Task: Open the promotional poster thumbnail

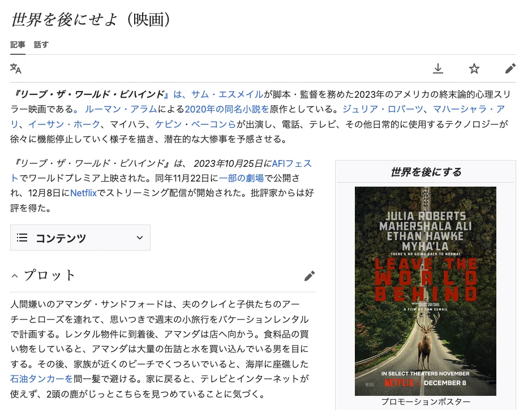Action: (x=426, y=291)
